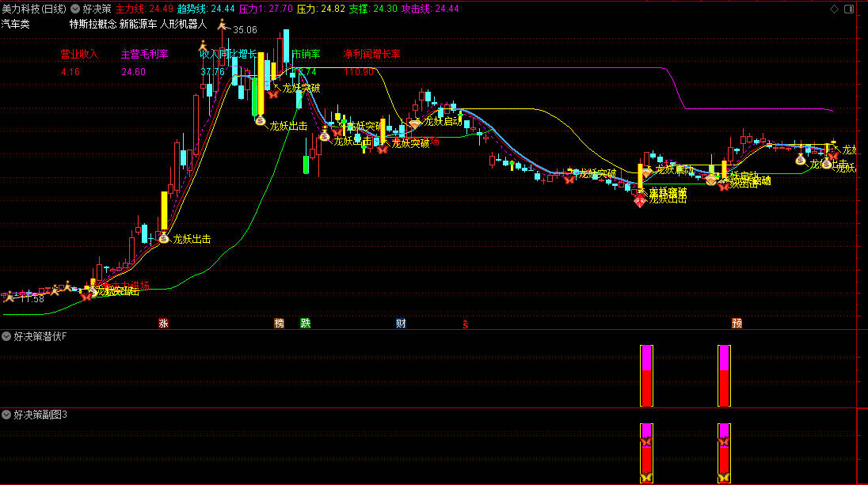Viewport: 868px width, 485px height.
Task: Click the 净利润增长率 label
Action: click(371, 54)
